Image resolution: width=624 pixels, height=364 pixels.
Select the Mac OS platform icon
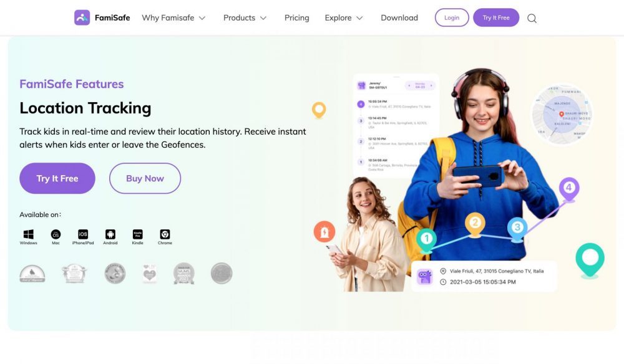56,234
